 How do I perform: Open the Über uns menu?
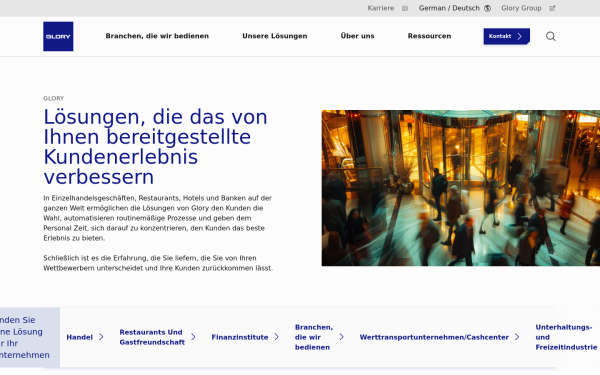pos(357,36)
